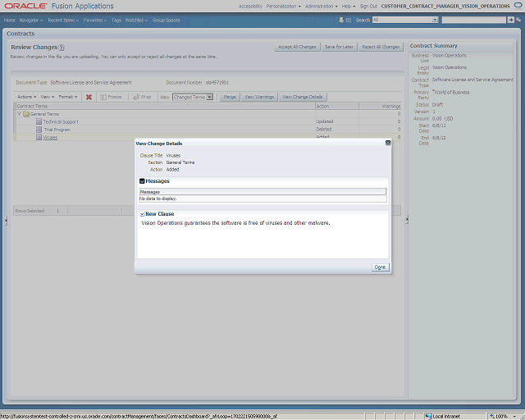Click the Merge button

(x=230, y=97)
